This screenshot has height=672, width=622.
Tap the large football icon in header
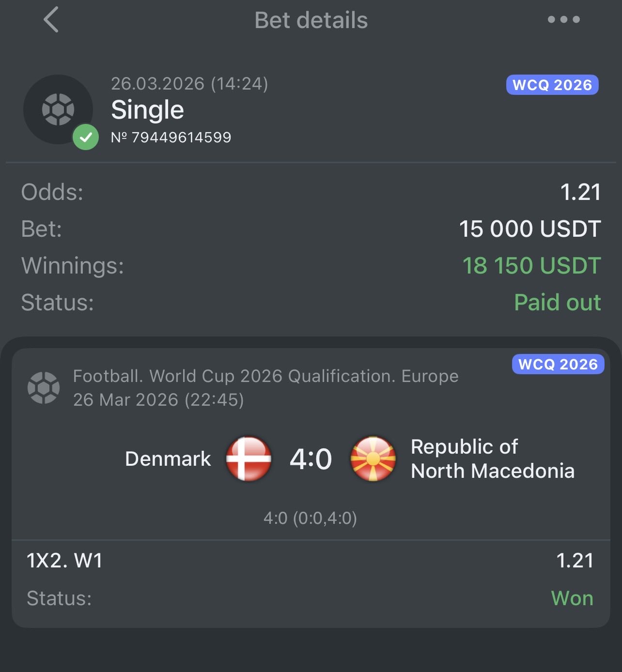coord(58,109)
